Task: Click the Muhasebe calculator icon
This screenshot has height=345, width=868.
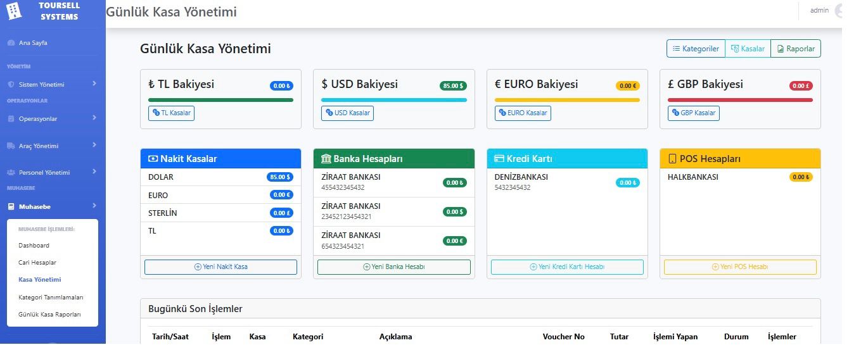Action: pos(11,207)
